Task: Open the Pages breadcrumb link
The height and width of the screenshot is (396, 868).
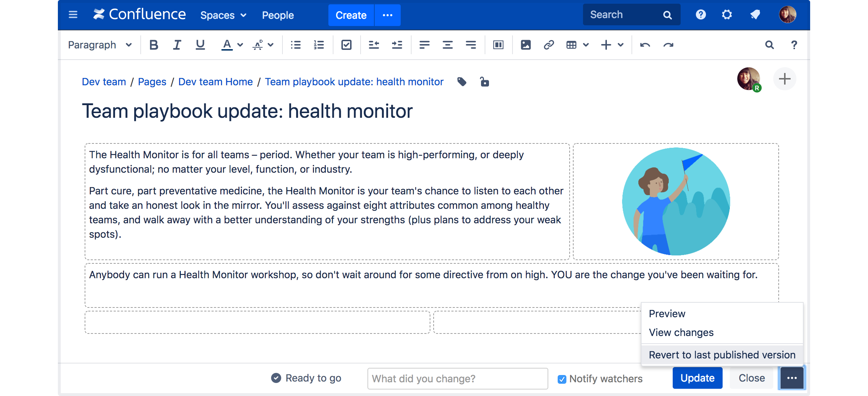Action: (x=152, y=82)
